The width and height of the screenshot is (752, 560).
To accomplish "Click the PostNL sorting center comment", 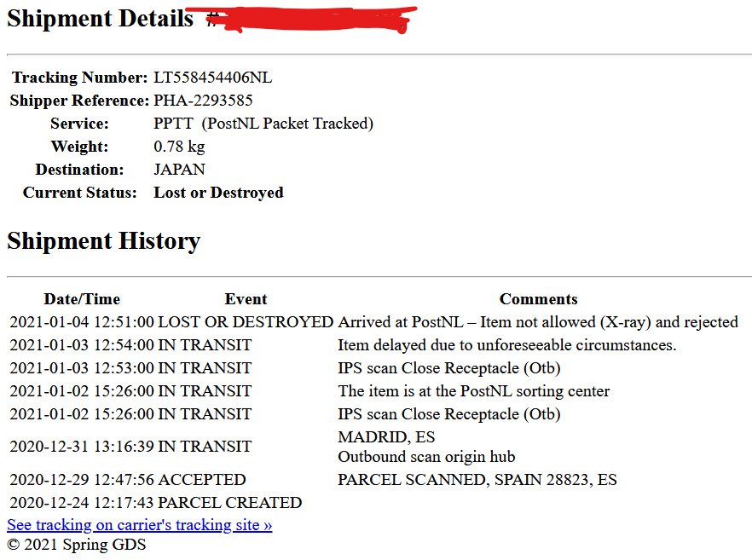I will click(x=473, y=391).
